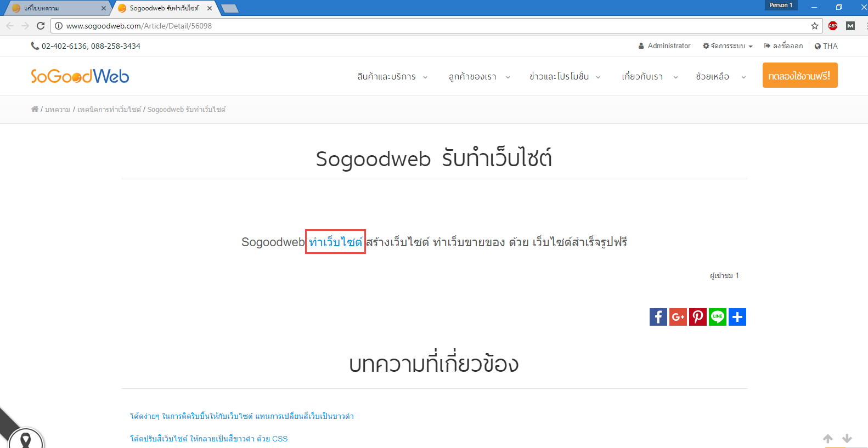The height and width of the screenshot is (448, 868).
Task: Open more share options plus icon
Action: 737,317
